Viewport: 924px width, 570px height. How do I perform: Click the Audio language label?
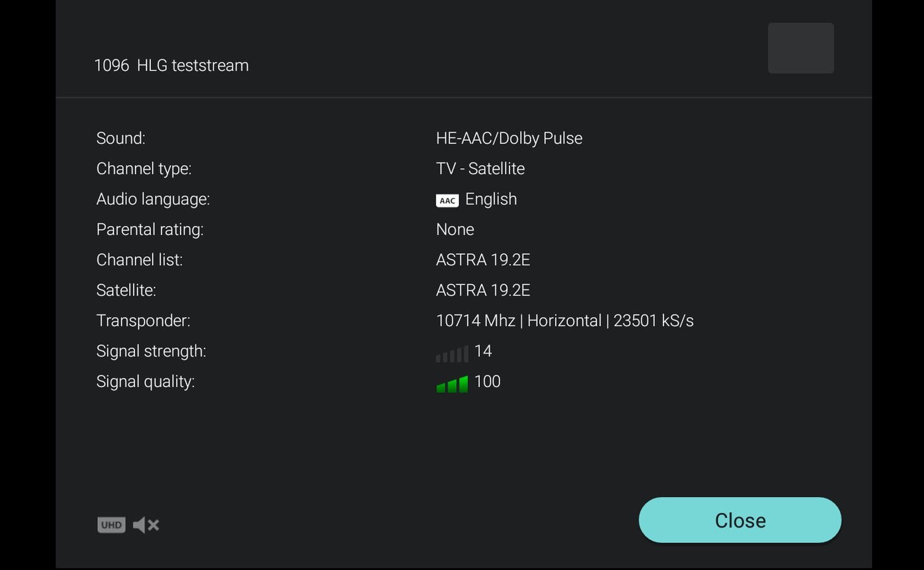pyautogui.click(x=153, y=199)
